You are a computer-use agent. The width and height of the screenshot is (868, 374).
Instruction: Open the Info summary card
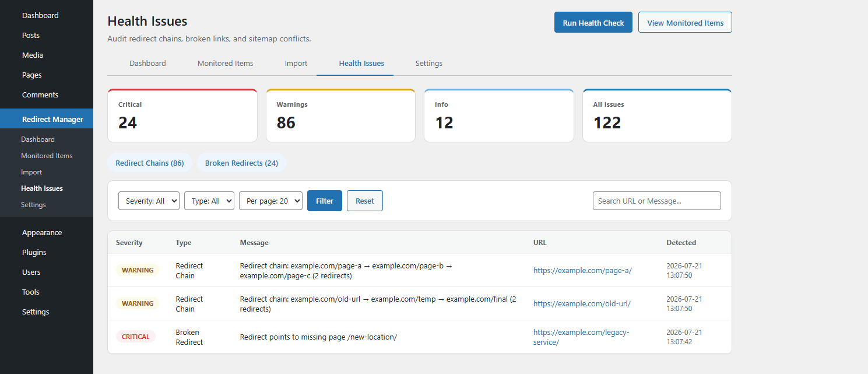point(499,116)
